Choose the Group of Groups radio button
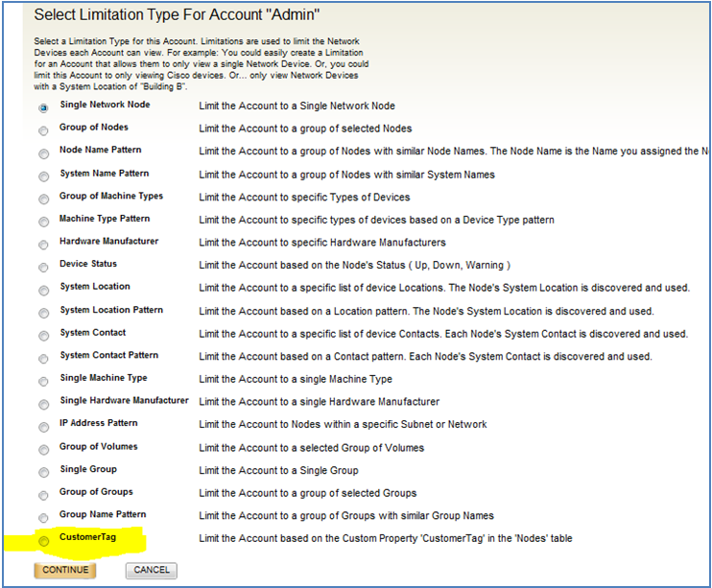The image size is (712, 588). tap(43, 495)
